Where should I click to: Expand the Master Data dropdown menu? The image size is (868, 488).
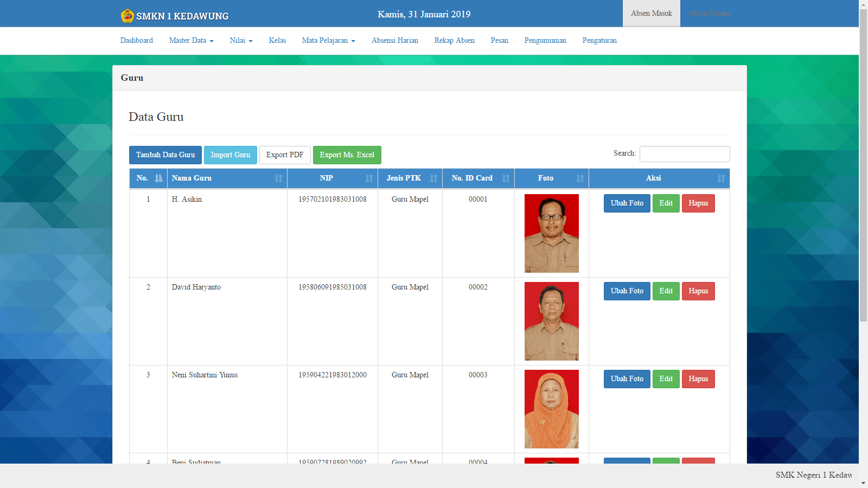click(192, 41)
